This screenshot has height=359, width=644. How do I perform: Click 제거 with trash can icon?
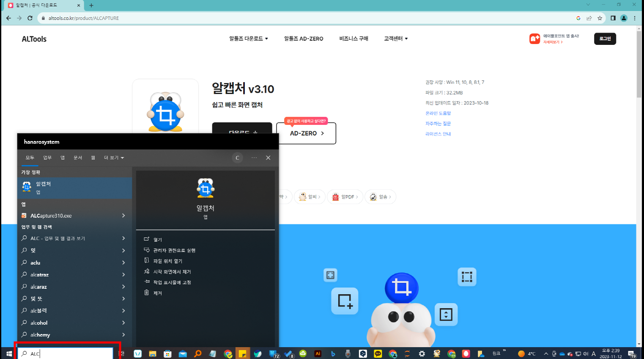coord(157,293)
